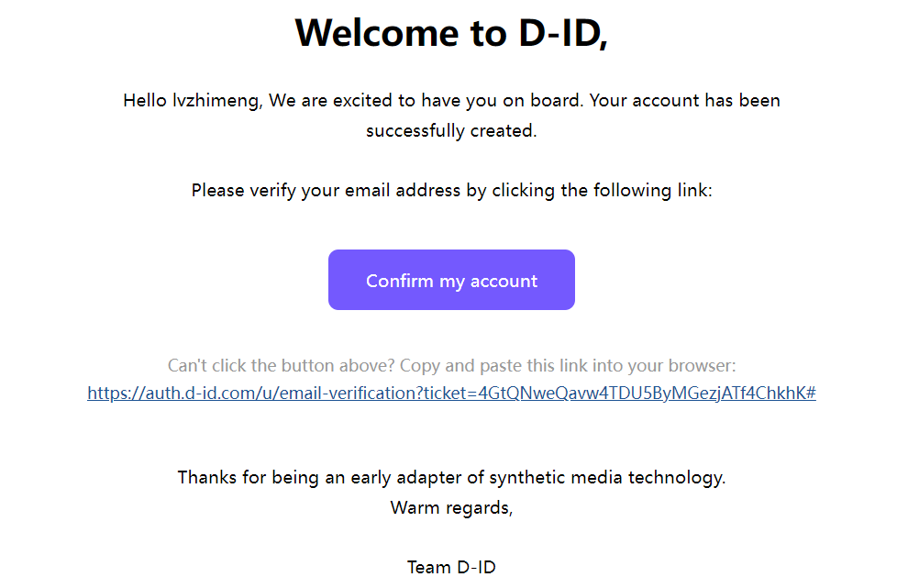Click the 'Team D-ID' signature
This screenshot has width=908, height=588.
point(451,567)
